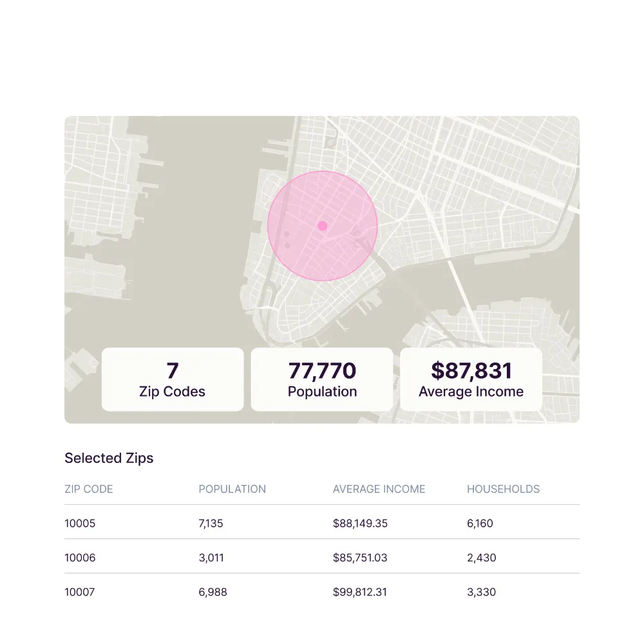
Task: Sort by the AVERAGE INCOME column header
Action: coord(379,489)
